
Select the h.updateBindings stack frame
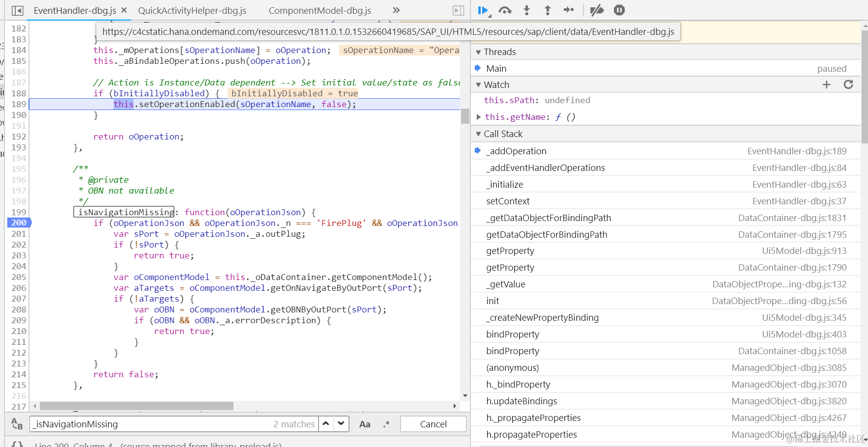click(666, 401)
